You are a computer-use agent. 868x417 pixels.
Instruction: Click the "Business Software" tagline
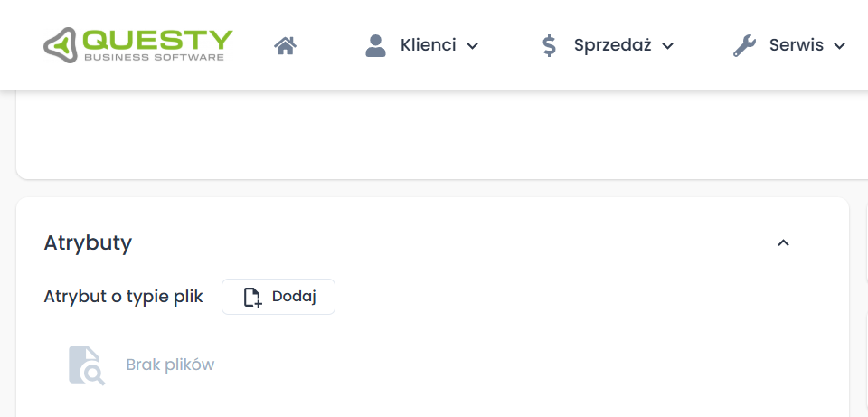153,57
